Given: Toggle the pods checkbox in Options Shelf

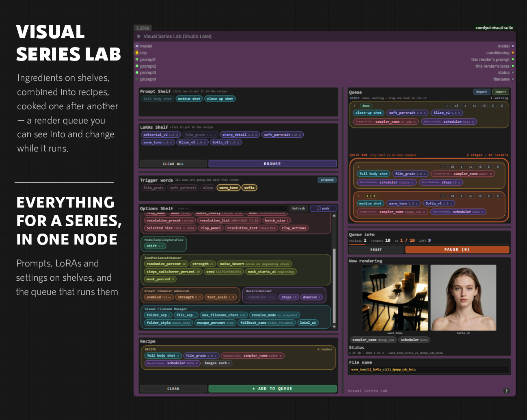Looking at the screenshot, I should coord(319,208).
